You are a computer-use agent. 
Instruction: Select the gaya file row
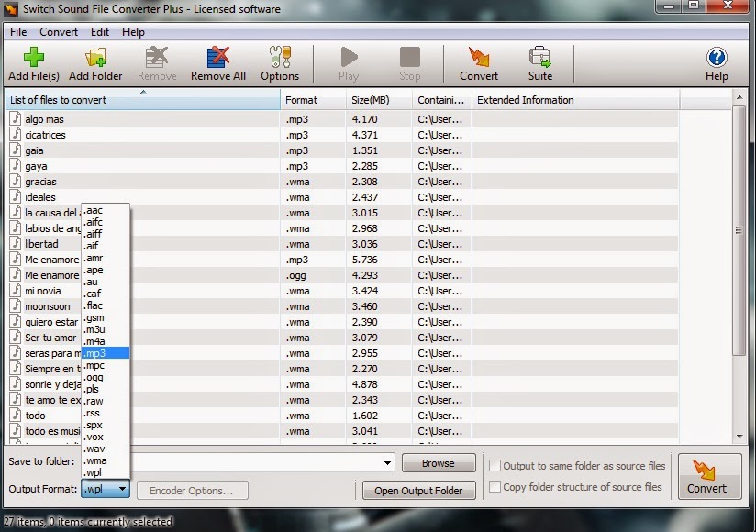pyautogui.click(x=341, y=166)
